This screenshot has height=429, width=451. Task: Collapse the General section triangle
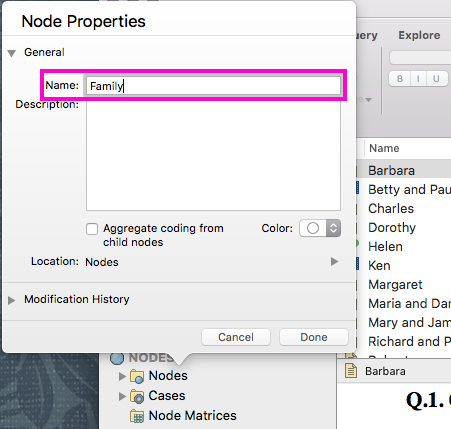coord(12,53)
